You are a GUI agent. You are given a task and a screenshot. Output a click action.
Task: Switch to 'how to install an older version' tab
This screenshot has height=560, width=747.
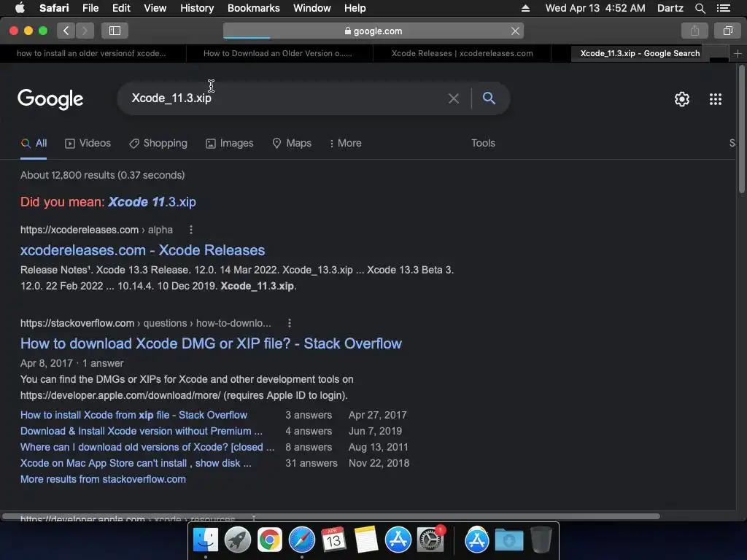tap(91, 53)
